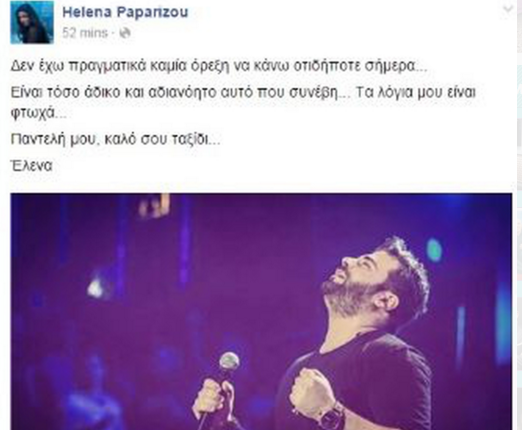This screenshot has width=522, height=430.
Task: Click the globe public privacy icon
Action: tap(125, 33)
